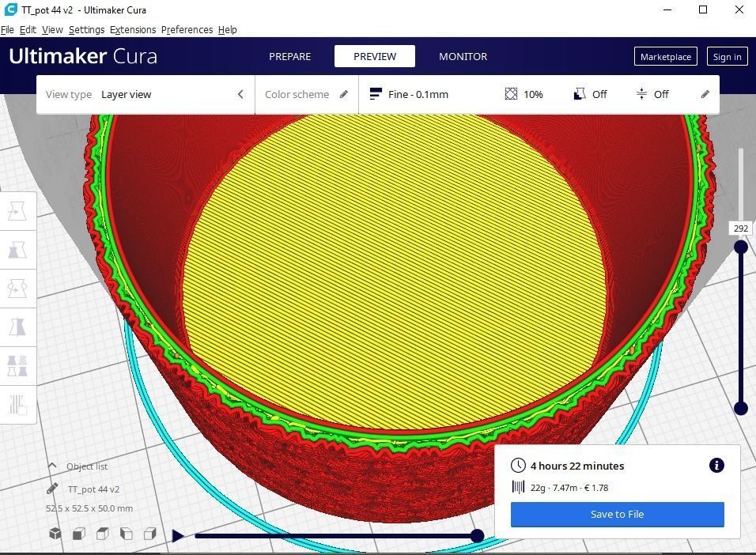Collapse the View type panel chevron

[240, 95]
